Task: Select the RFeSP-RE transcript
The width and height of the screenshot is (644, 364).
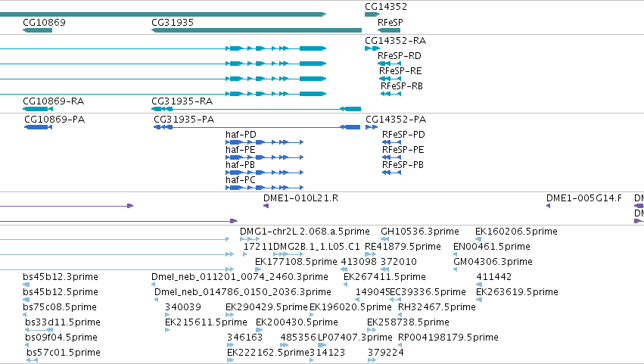Action: click(x=390, y=79)
